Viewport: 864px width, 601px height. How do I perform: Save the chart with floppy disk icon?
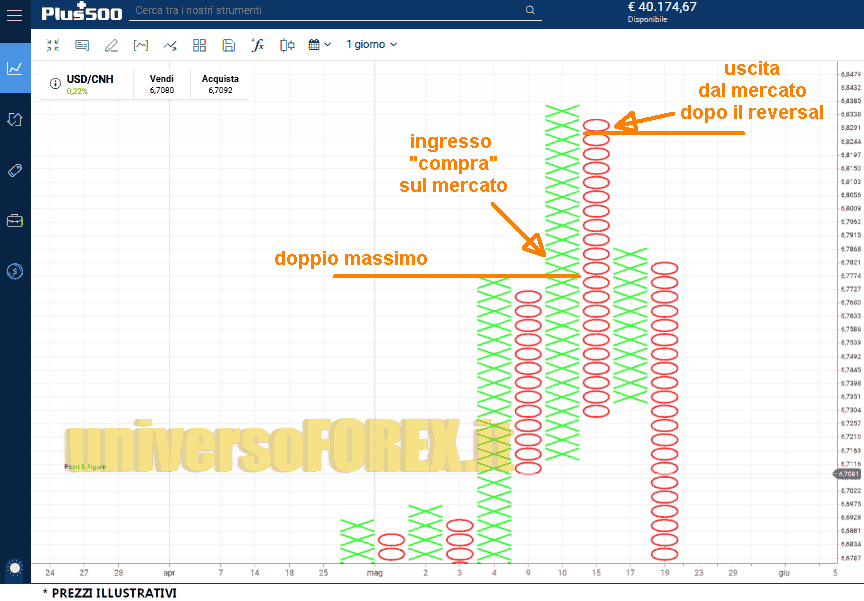(x=229, y=45)
